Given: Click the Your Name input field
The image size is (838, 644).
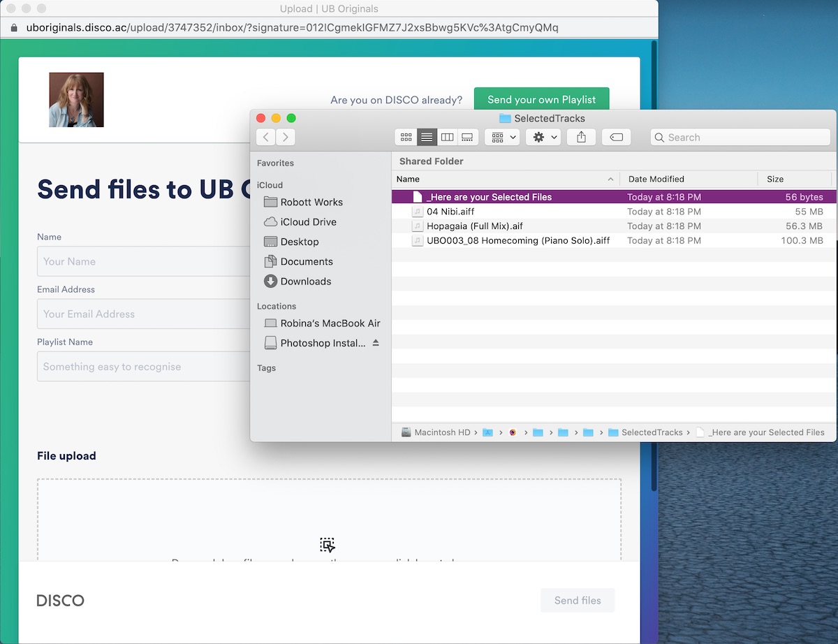Looking at the screenshot, I should (x=144, y=261).
